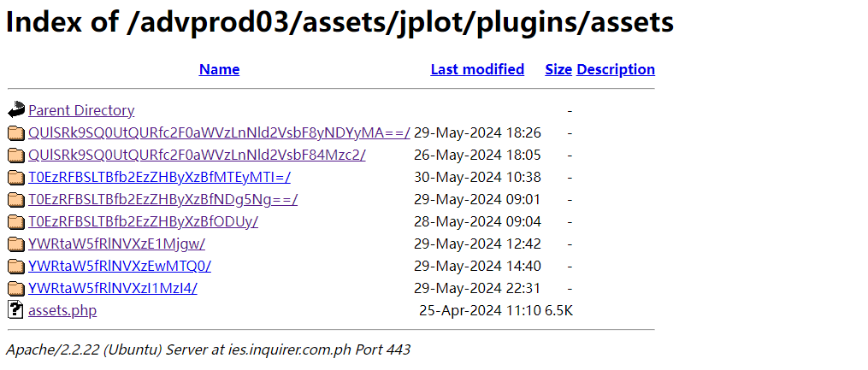This screenshot has width=868, height=370.
Task: Click folder icon beside the link ending yNDYyMA==/
Action: pos(16,133)
